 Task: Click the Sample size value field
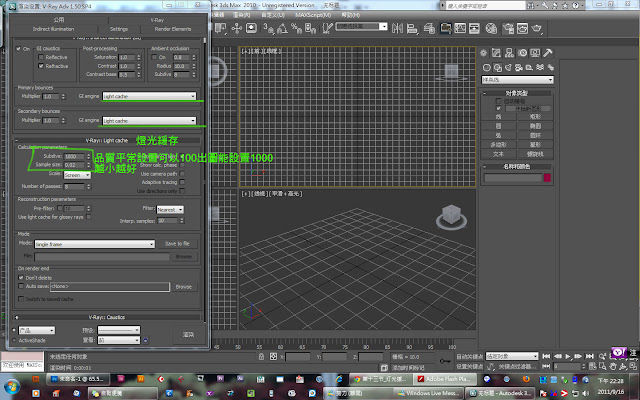click(x=74, y=164)
